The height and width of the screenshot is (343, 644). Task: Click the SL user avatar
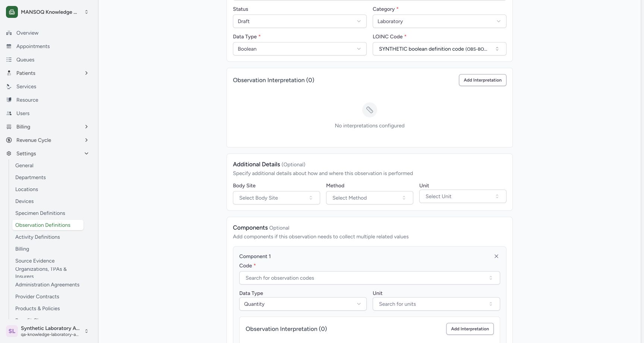pos(12,331)
